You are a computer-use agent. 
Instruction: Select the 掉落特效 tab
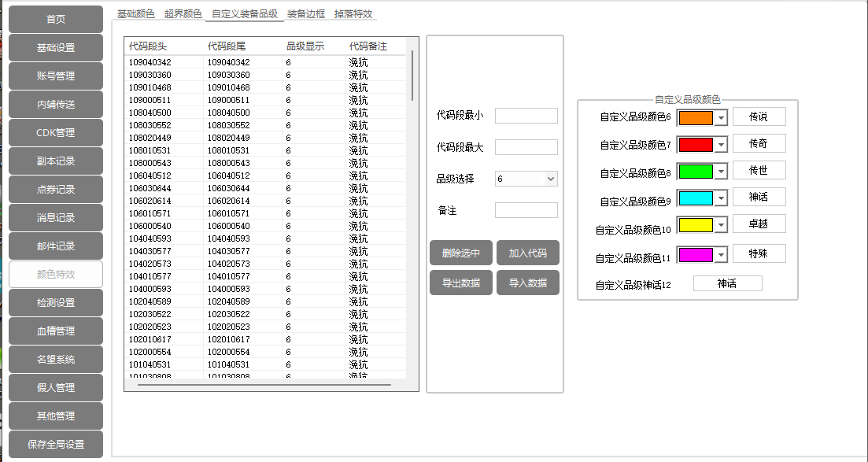click(353, 14)
